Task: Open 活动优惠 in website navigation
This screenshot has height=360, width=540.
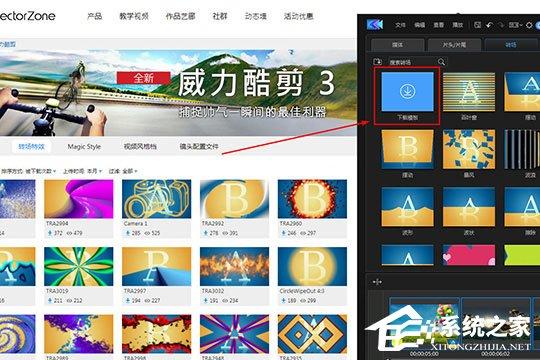Action: [299, 16]
